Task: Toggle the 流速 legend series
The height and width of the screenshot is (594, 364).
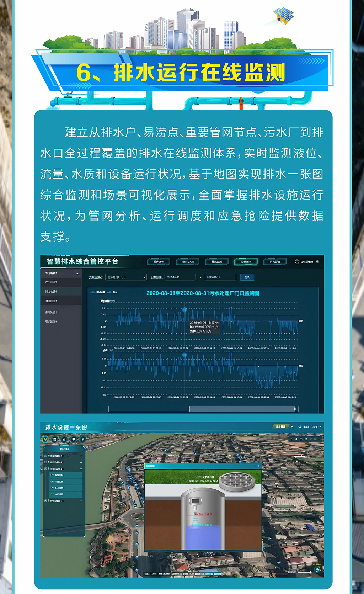Action: point(113,292)
